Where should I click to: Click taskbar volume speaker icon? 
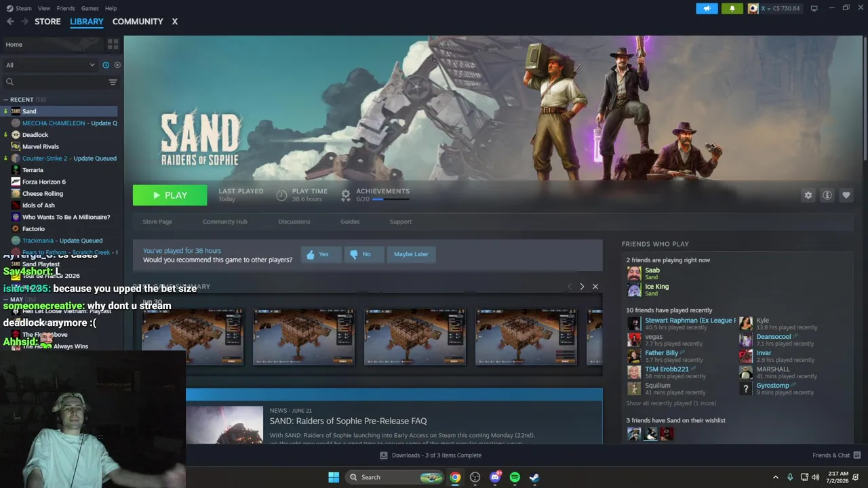pos(815,477)
